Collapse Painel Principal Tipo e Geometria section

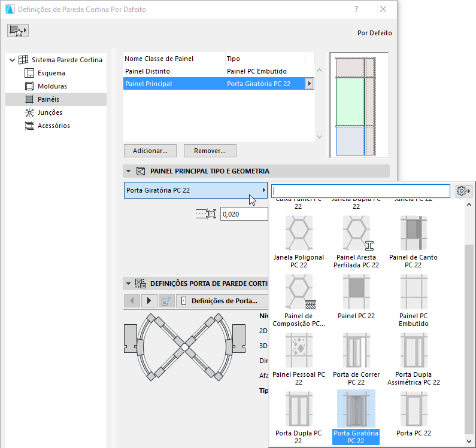tap(128, 172)
